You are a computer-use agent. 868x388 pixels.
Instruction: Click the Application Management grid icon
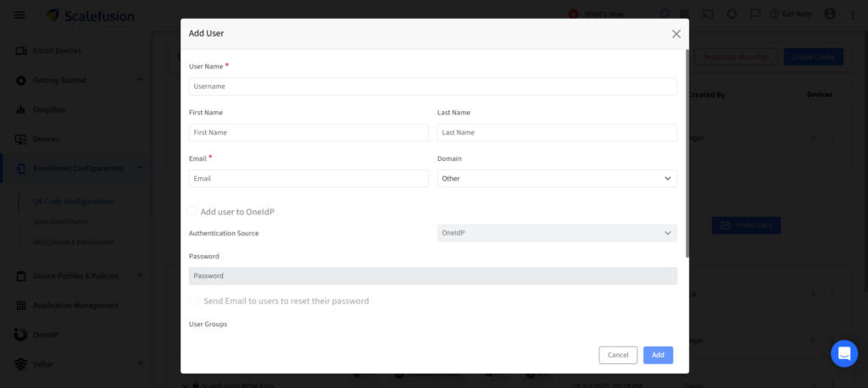(x=20, y=306)
